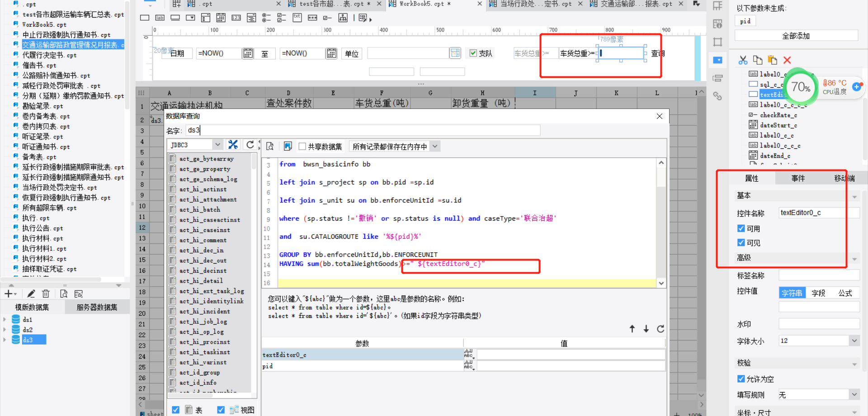This screenshot has width=868, height=416.
Task: Select the text box widget tool
Action: [145, 18]
